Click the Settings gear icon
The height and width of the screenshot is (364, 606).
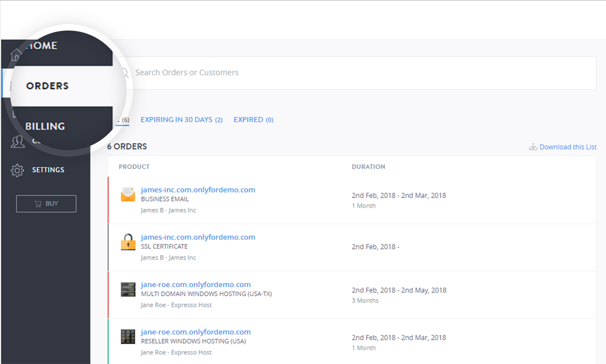[17, 170]
